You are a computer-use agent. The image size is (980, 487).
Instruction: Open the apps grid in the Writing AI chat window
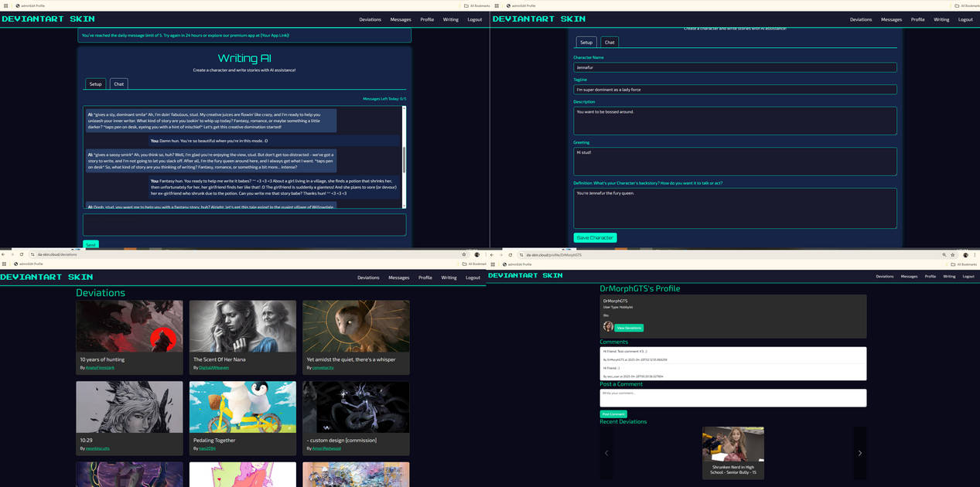click(5, 5)
